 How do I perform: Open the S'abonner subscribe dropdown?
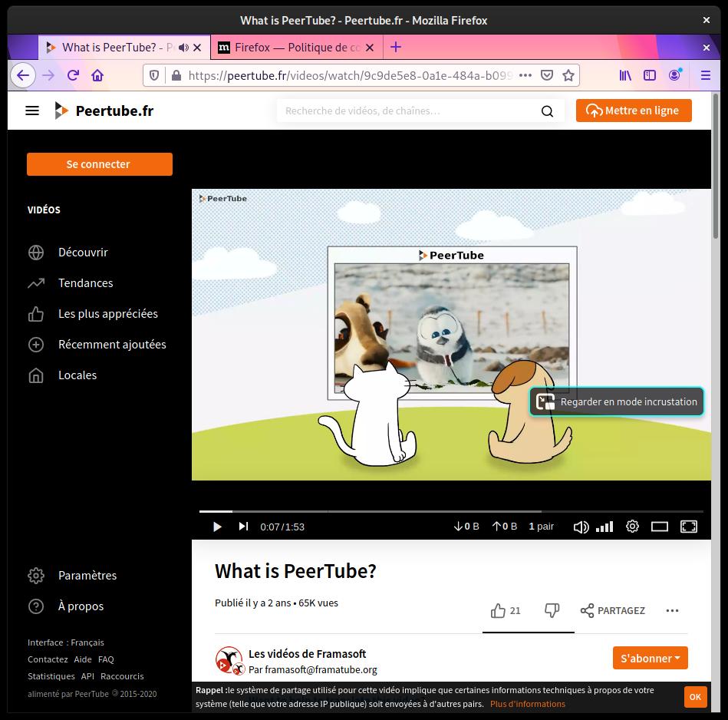click(650, 658)
